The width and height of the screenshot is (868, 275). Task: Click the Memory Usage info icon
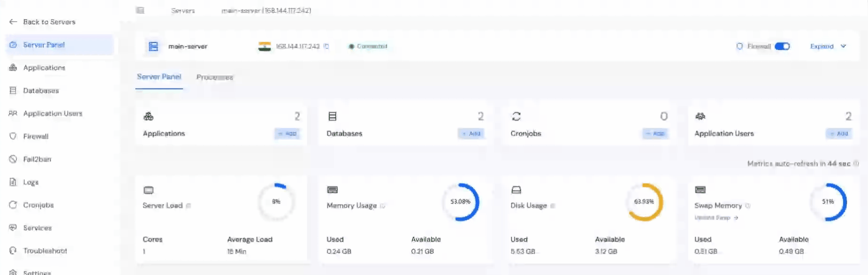click(x=382, y=206)
